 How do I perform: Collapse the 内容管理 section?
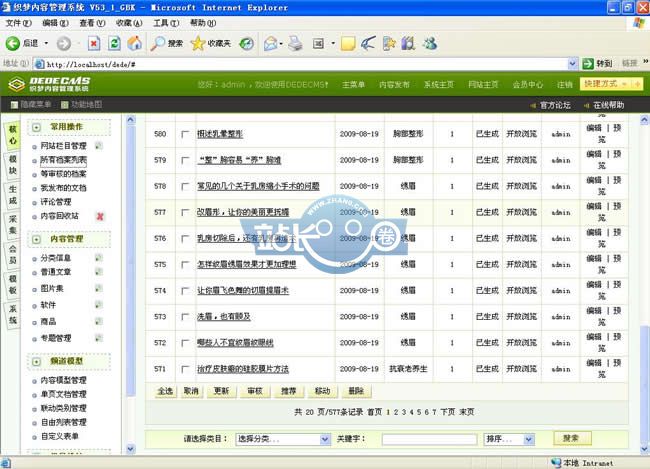point(36,239)
